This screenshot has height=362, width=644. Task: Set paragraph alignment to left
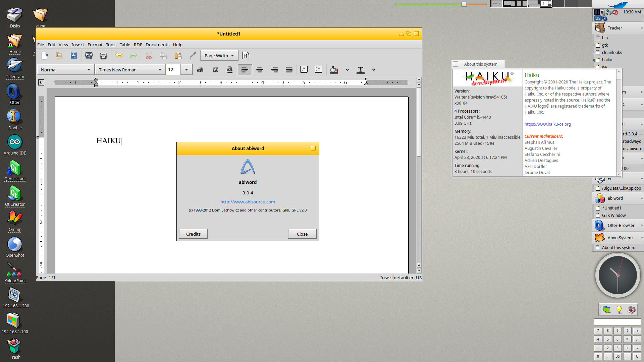tap(245, 70)
